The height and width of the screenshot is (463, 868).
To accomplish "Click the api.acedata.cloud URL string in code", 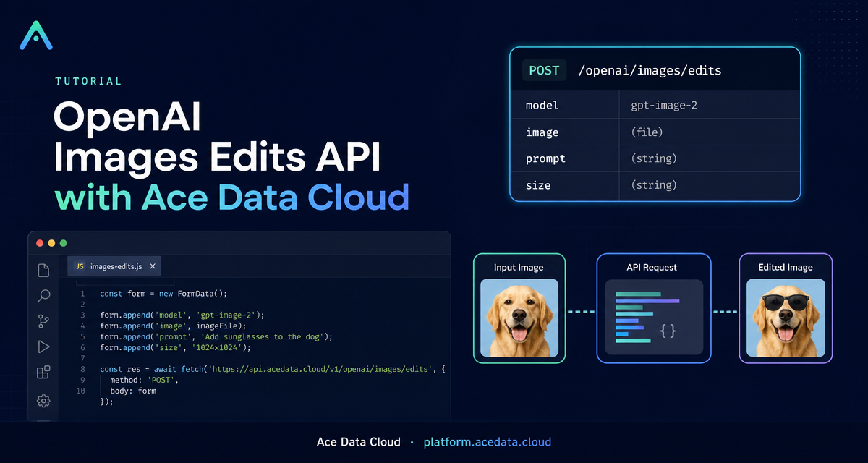I will click(x=322, y=369).
